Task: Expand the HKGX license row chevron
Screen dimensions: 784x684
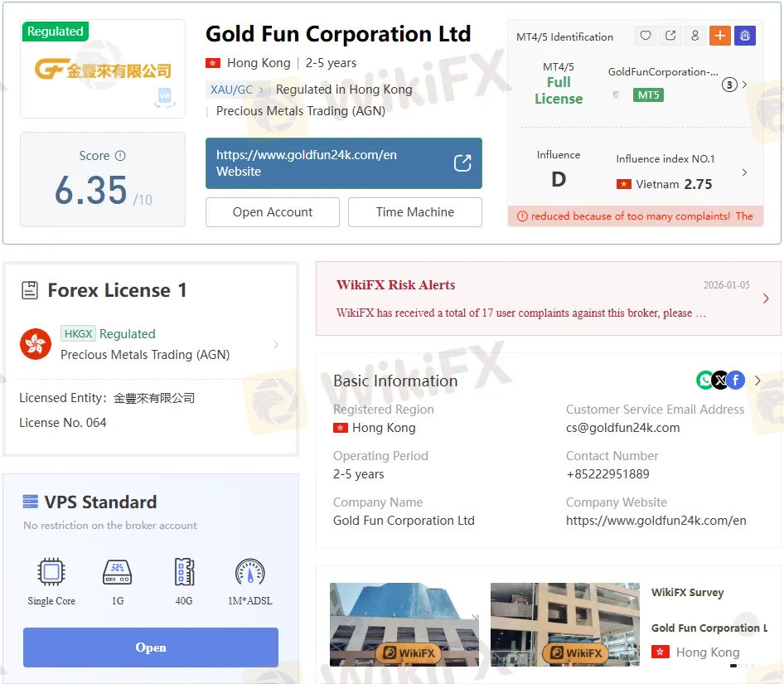Action: click(277, 344)
